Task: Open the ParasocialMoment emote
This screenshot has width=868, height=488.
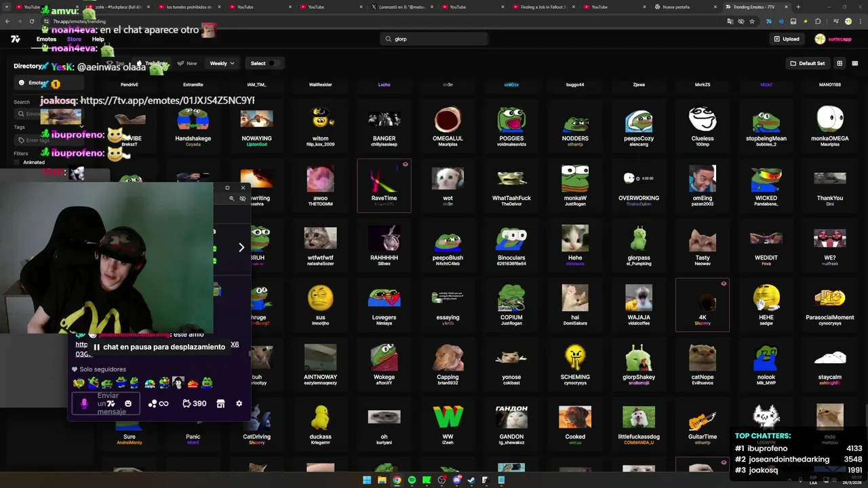Action: (830, 305)
